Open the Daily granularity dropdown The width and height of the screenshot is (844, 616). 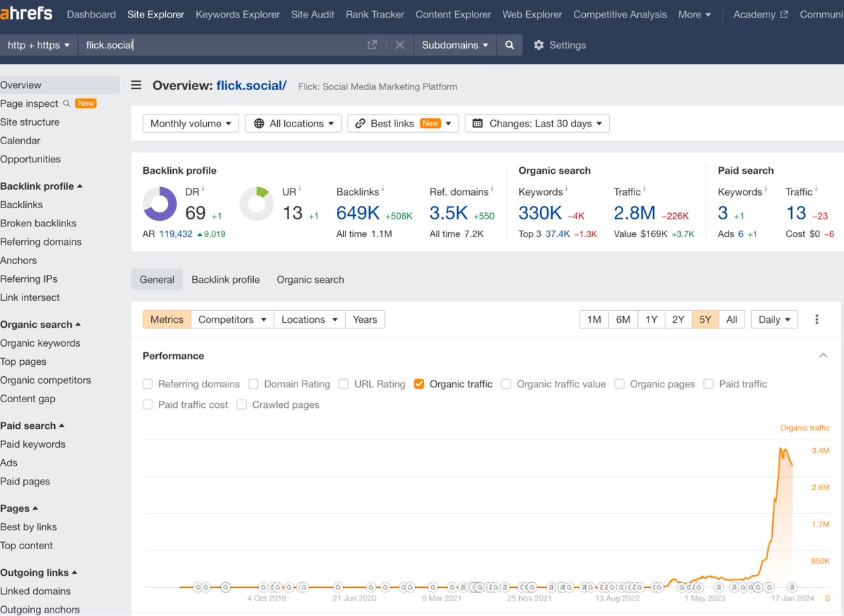coord(774,319)
